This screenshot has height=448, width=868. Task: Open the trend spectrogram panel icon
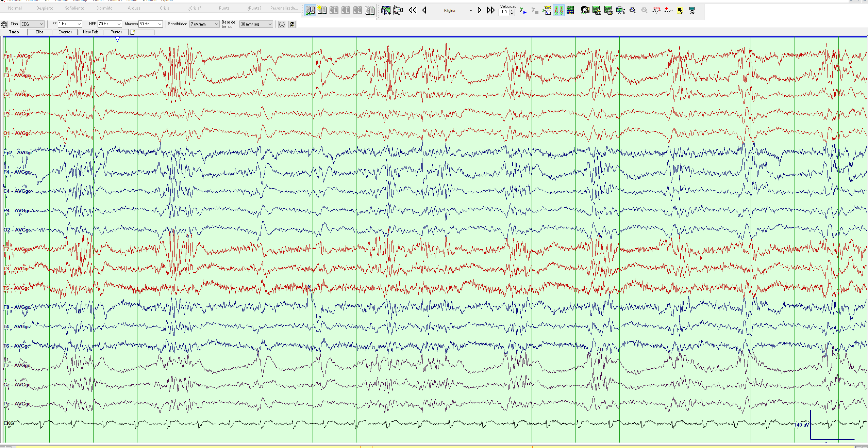point(570,11)
